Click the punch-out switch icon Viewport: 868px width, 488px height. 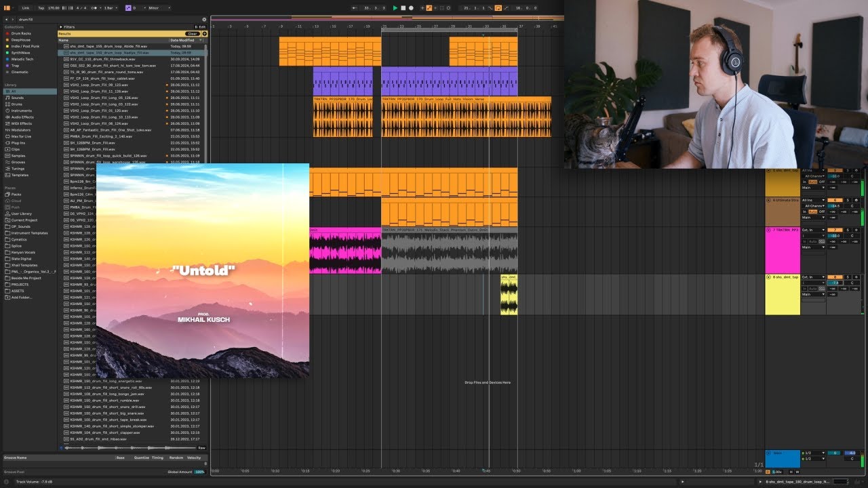[506, 8]
